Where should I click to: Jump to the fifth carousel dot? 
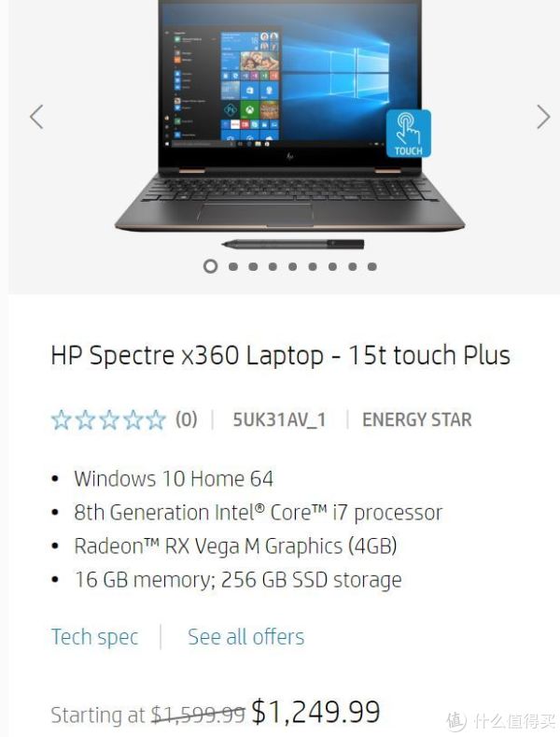[293, 267]
